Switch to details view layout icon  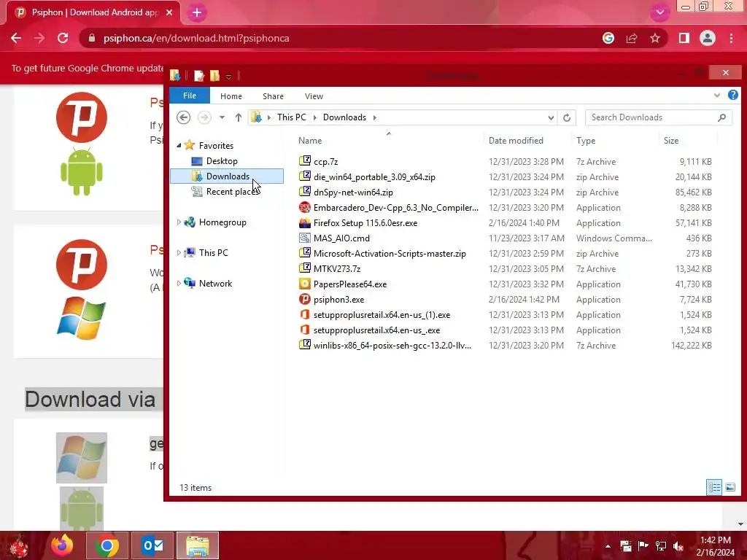[x=713, y=487]
